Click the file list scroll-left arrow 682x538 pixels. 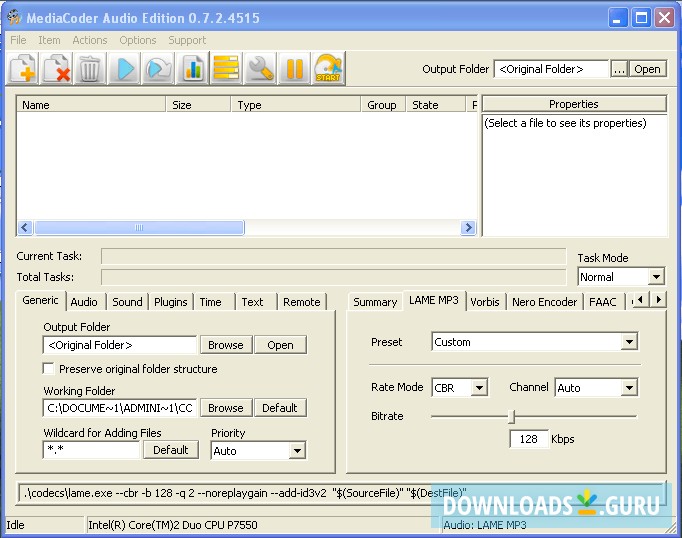click(25, 227)
